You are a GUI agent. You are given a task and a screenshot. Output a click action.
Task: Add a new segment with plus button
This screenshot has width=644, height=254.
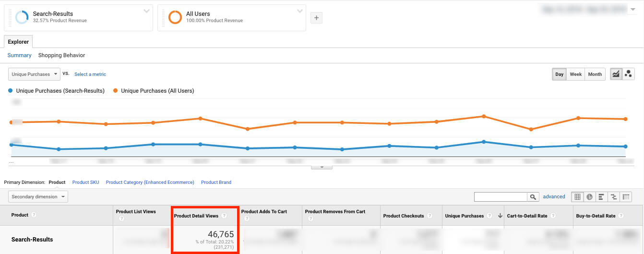coord(316,18)
